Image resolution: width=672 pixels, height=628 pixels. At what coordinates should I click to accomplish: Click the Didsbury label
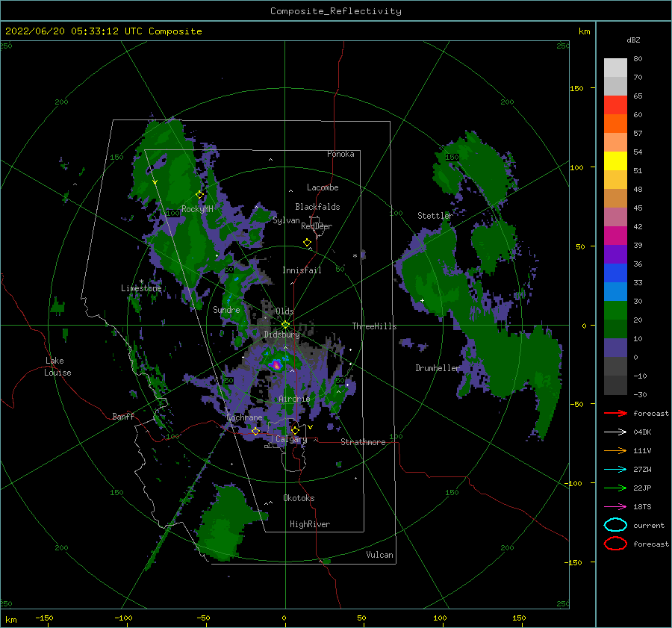[x=281, y=335]
